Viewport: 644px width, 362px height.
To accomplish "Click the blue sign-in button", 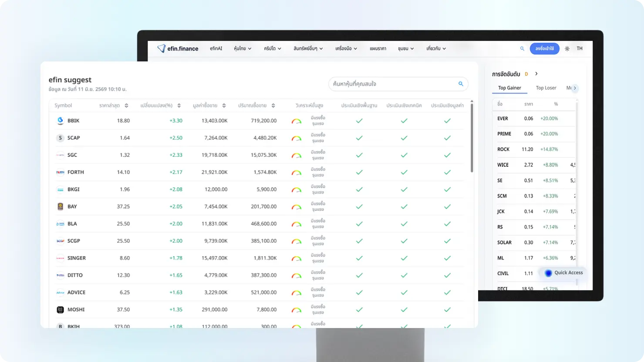I will [545, 48].
